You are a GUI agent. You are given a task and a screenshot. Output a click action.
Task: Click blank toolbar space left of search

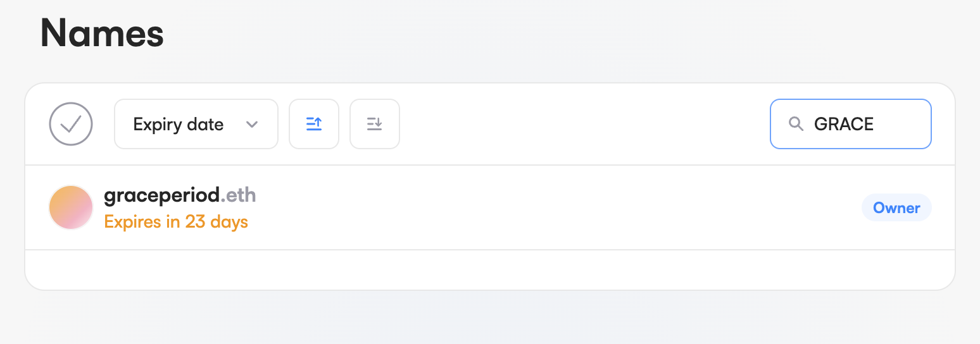pos(582,124)
